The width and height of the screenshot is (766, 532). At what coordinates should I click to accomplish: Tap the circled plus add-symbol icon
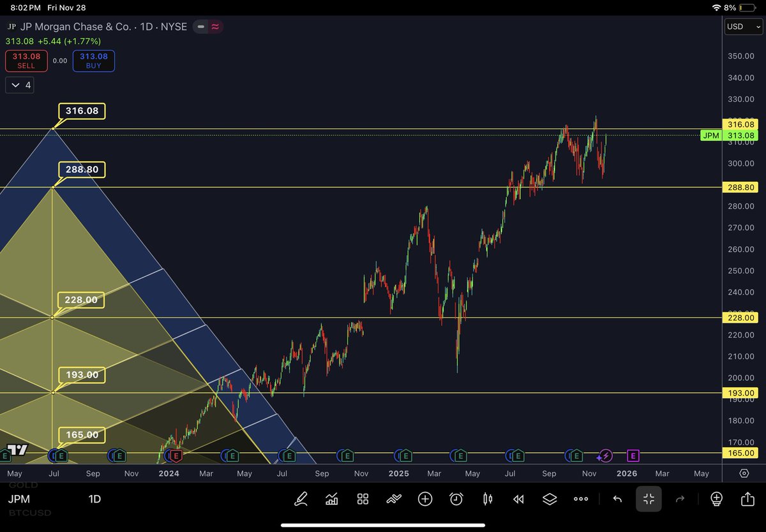click(x=425, y=499)
